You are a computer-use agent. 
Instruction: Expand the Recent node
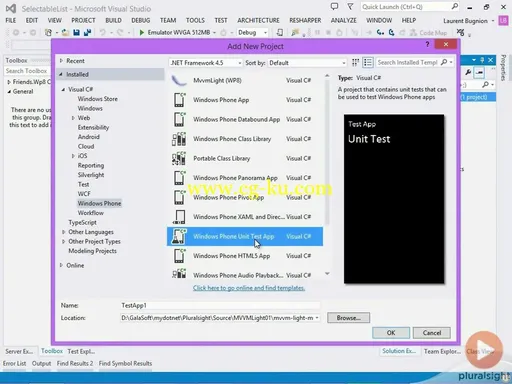pyautogui.click(x=61, y=61)
